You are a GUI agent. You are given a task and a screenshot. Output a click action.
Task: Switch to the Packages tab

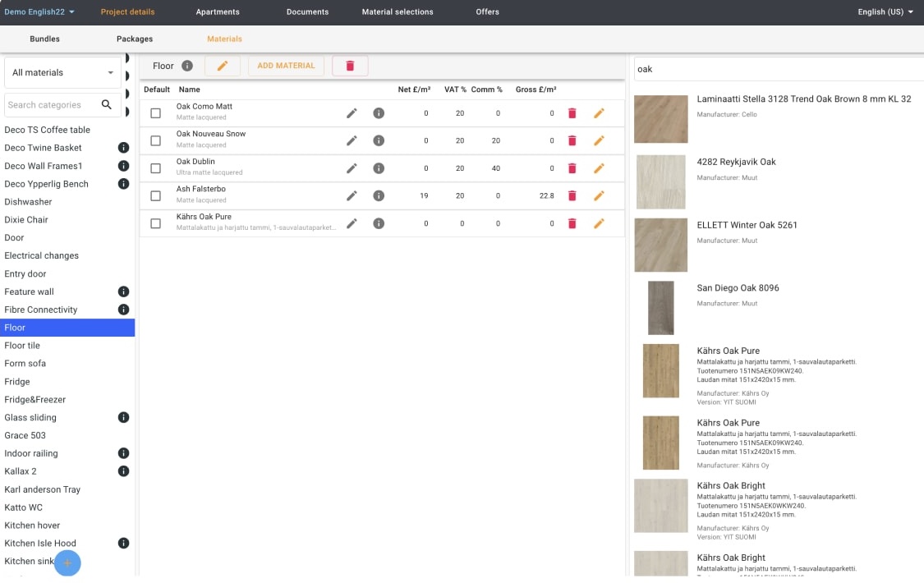[135, 39]
